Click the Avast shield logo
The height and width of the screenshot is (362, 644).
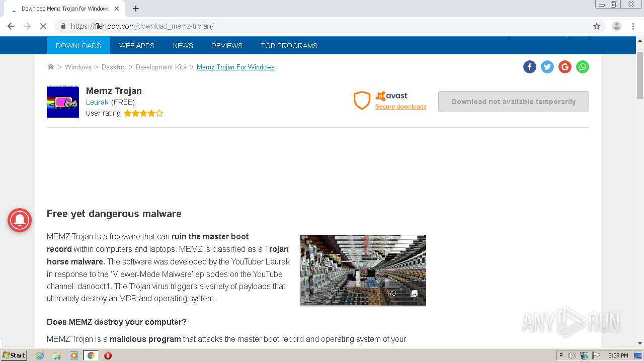click(362, 101)
